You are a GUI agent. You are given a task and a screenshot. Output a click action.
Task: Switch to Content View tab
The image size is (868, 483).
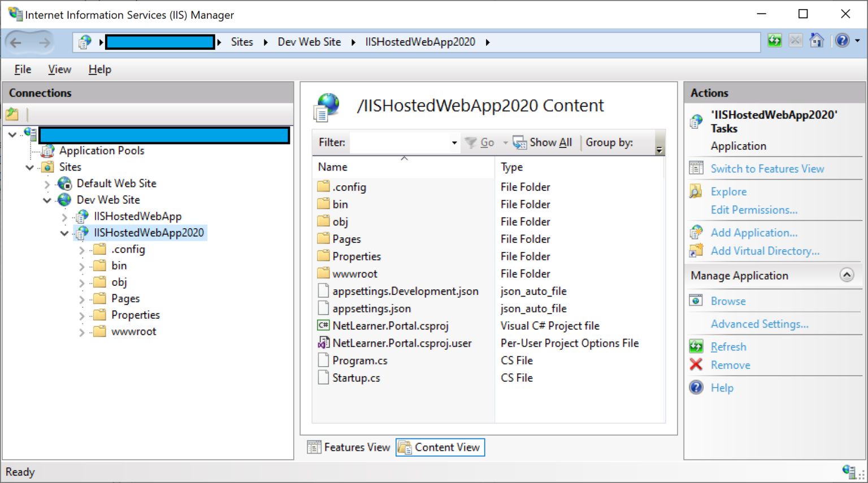pyautogui.click(x=440, y=447)
